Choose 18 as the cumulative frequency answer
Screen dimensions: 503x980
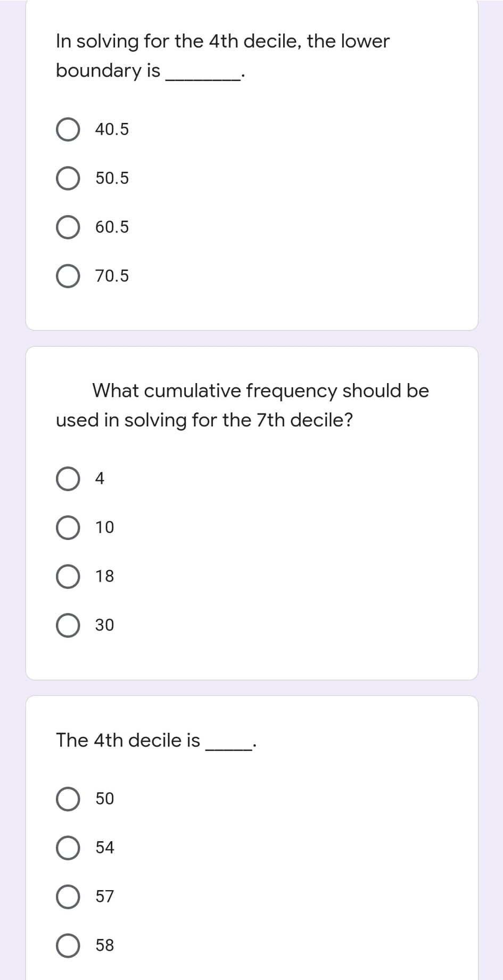coord(68,576)
